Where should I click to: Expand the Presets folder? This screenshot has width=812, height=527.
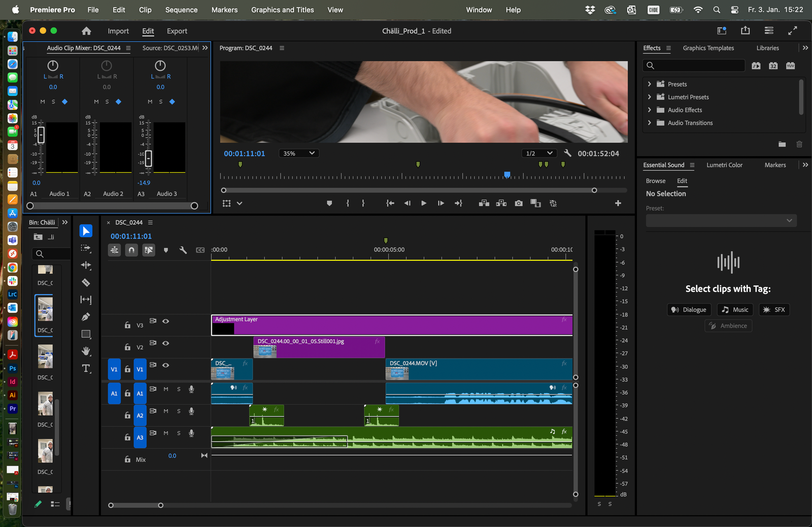tap(650, 84)
